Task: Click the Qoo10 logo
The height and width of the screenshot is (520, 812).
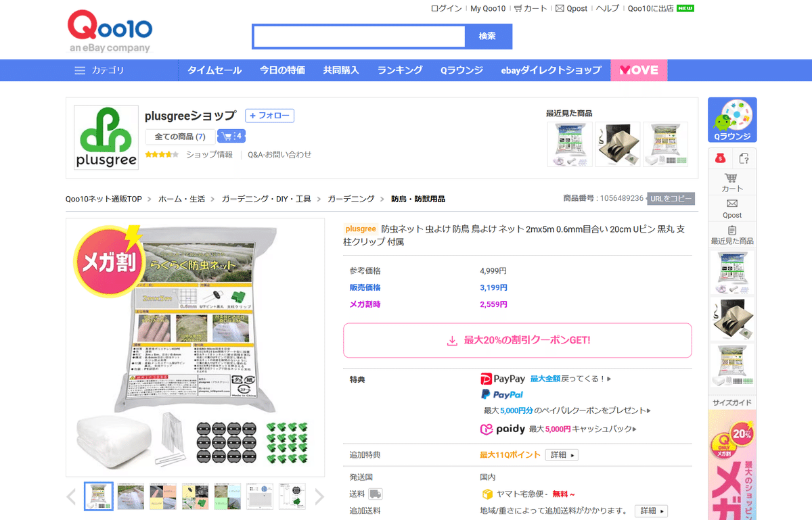Action: pyautogui.click(x=110, y=32)
